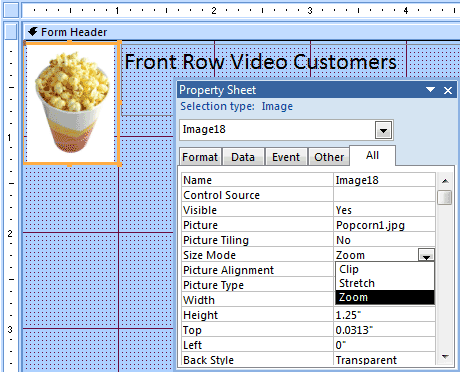Choose Clip from Size Mode list
This screenshot has width=460, height=372.
tap(385, 269)
